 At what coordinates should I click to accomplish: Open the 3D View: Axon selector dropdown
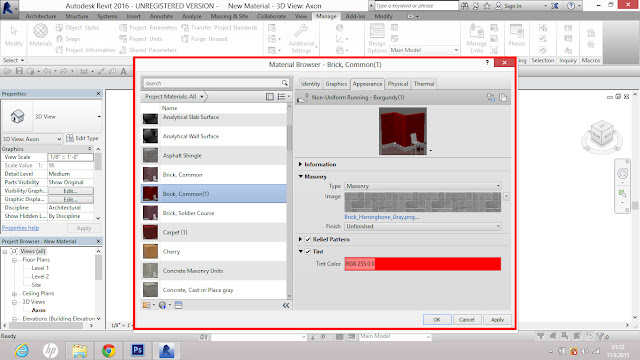click(x=32, y=139)
